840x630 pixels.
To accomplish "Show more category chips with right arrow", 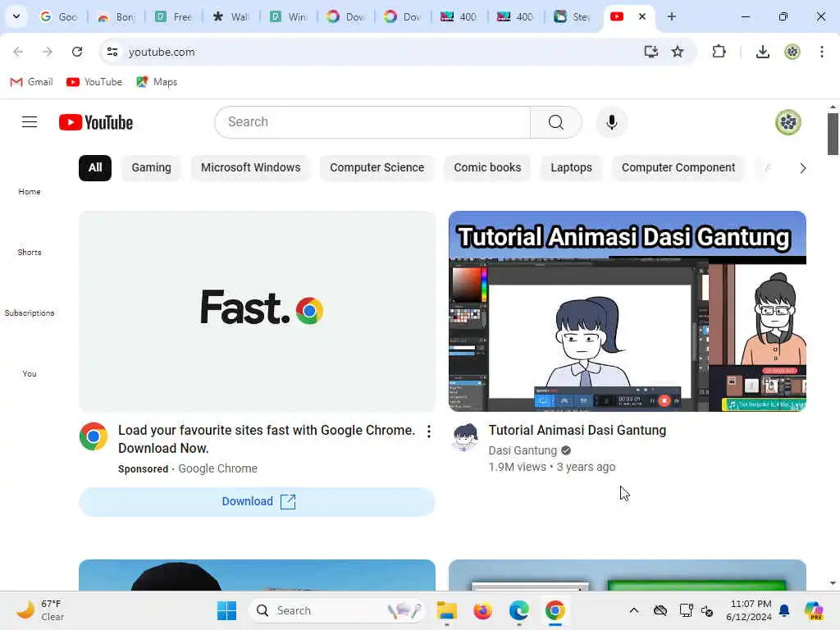I will [802, 168].
